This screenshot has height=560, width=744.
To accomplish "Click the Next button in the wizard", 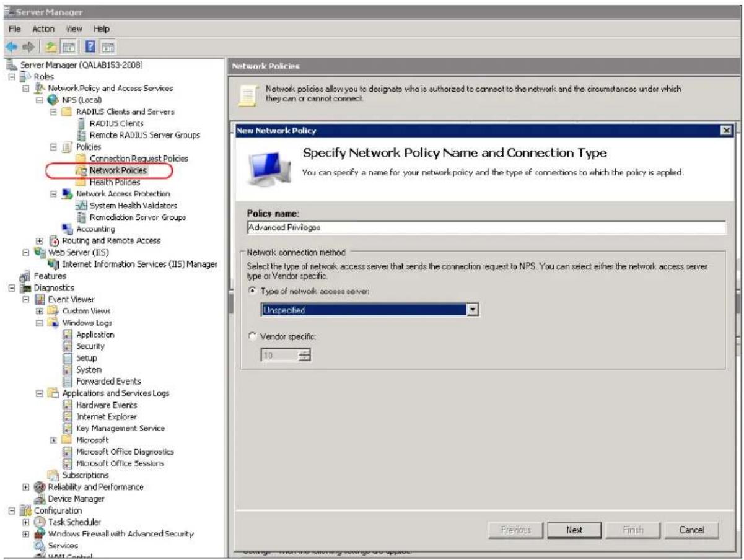I will [x=575, y=530].
